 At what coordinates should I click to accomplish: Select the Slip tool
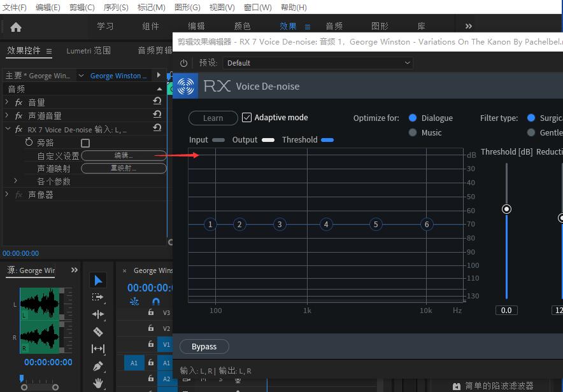[98, 349]
